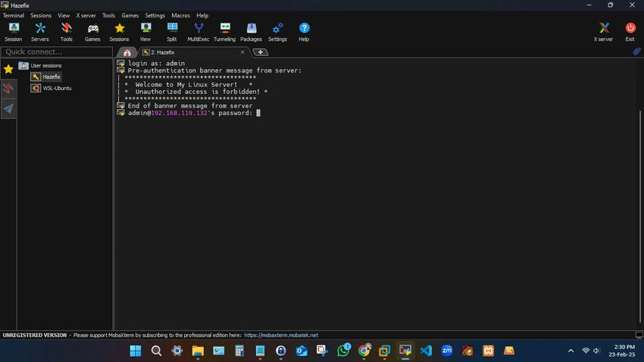The image size is (644, 362).
Task: Select the tools sidebar tab icon
Action: pyautogui.click(x=8, y=89)
